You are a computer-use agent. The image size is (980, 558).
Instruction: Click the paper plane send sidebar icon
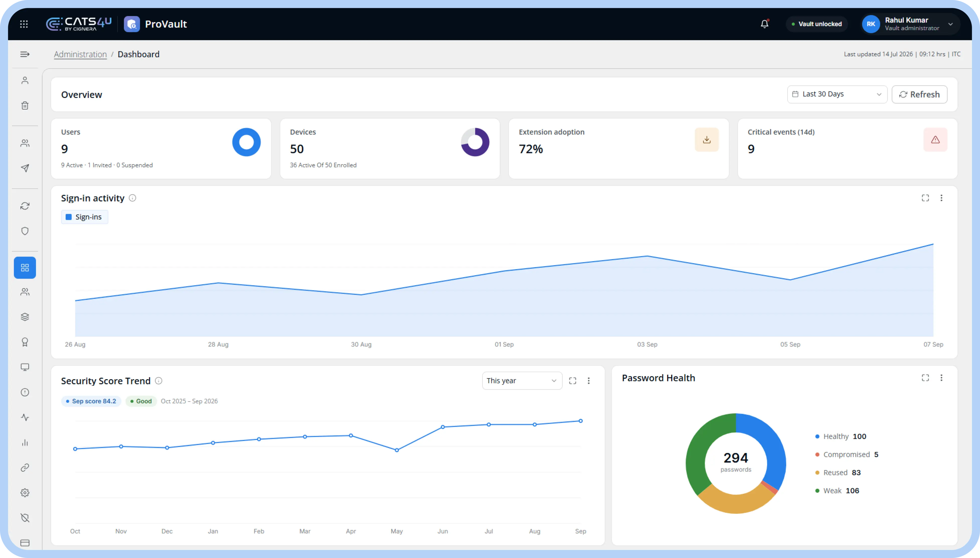(x=25, y=168)
